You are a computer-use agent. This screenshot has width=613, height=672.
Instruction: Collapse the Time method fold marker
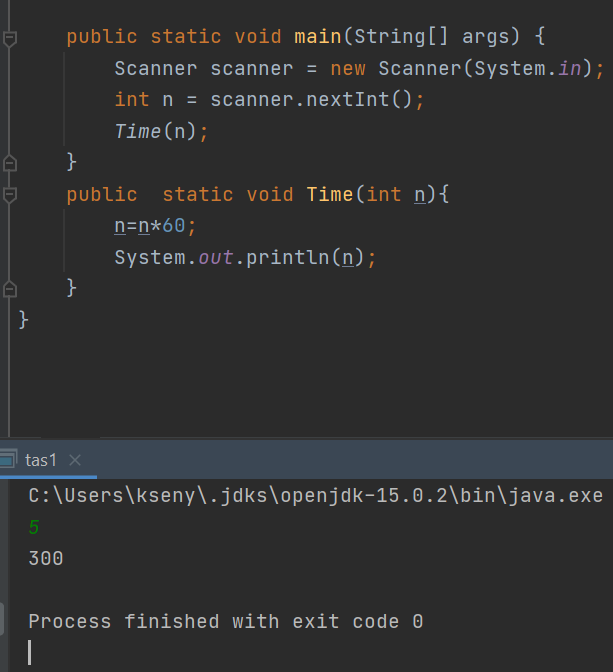9,195
